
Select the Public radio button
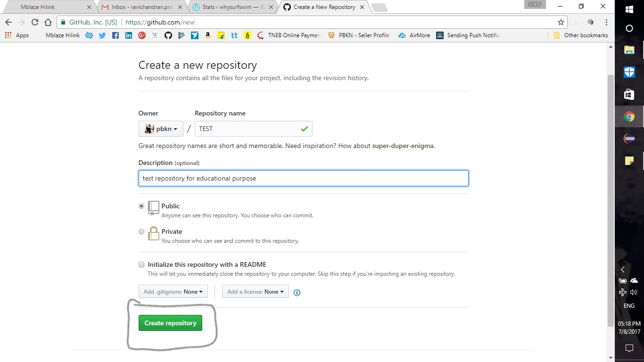point(141,206)
